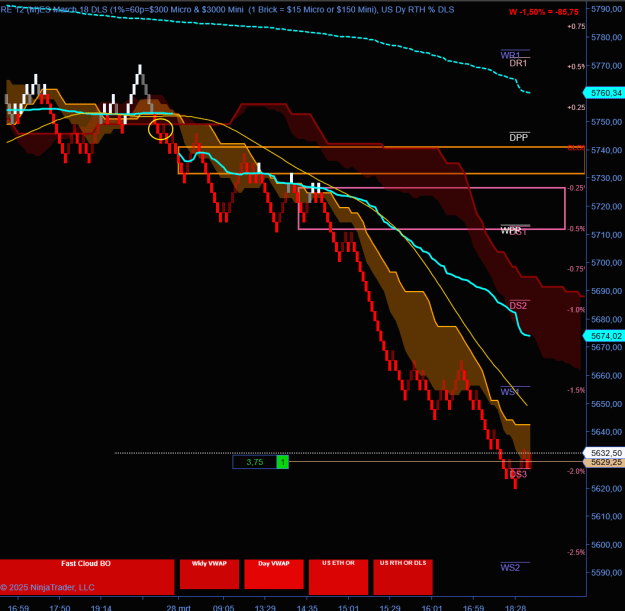Select the orange rectangle drawing zone
The width and height of the screenshot is (625, 611).
[x=381, y=160]
